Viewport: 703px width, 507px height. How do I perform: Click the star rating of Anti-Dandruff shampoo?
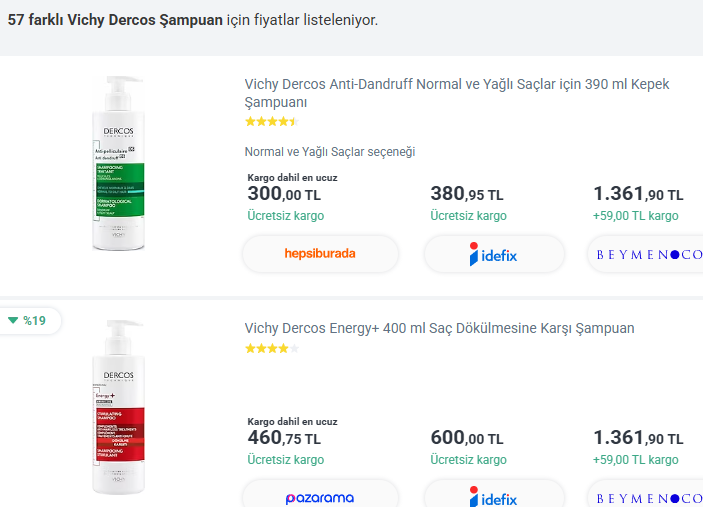click(x=272, y=121)
